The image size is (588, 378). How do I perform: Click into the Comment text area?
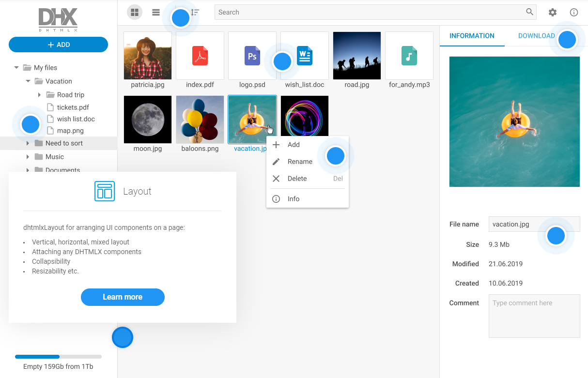pos(534,316)
